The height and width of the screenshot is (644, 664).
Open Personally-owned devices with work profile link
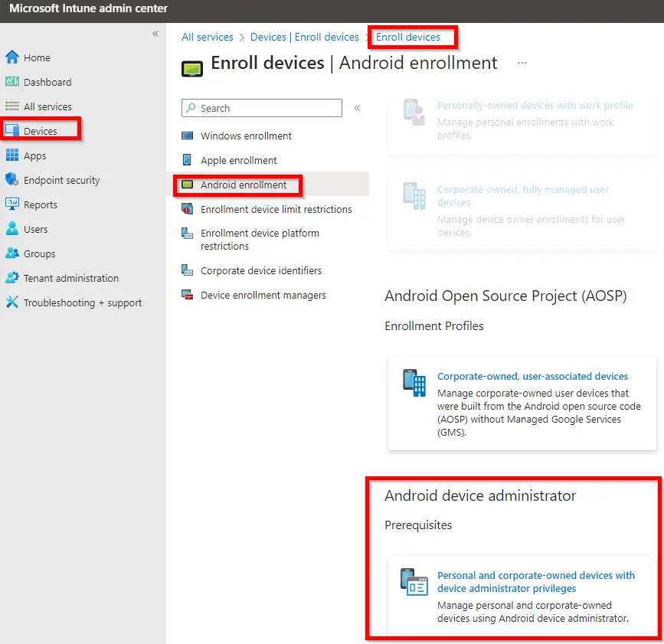coord(535,105)
